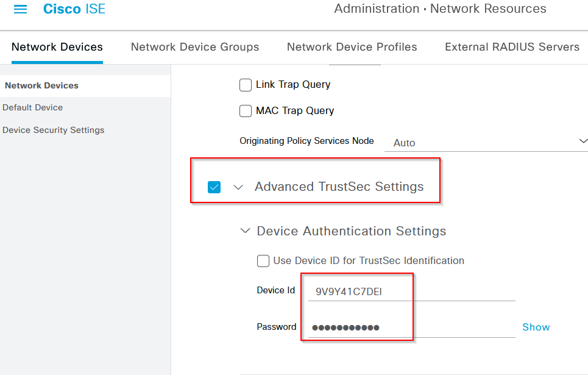
Task: Click the Advanced TrustSec Settings heading text
Action: (x=339, y=187)
